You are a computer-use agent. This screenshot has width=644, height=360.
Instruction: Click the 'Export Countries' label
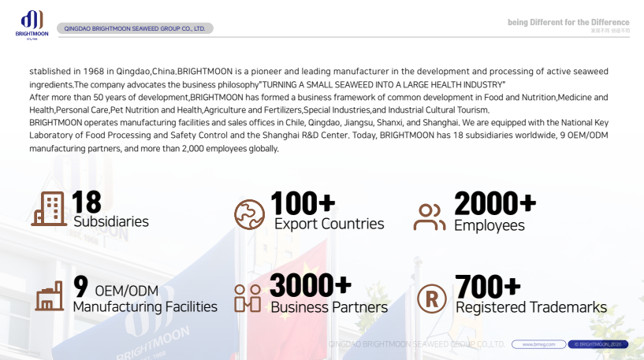329,224
